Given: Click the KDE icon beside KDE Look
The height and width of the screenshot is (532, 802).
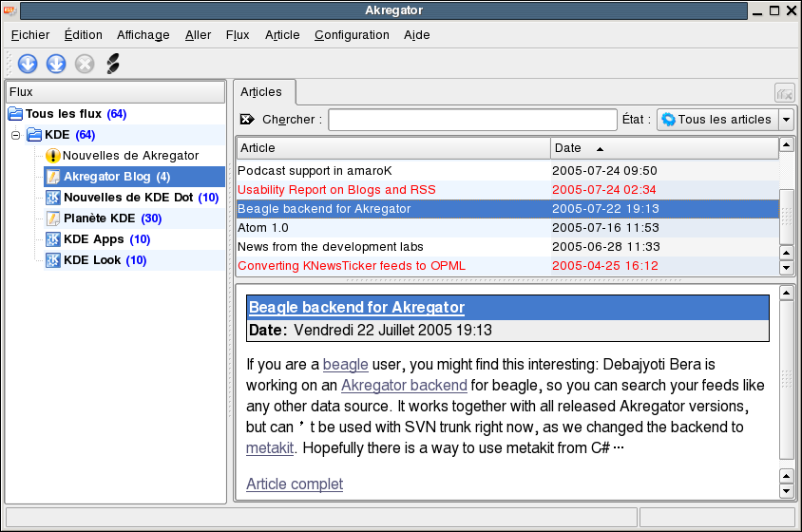Looking at the screenshot, I should tap(52, 260).
